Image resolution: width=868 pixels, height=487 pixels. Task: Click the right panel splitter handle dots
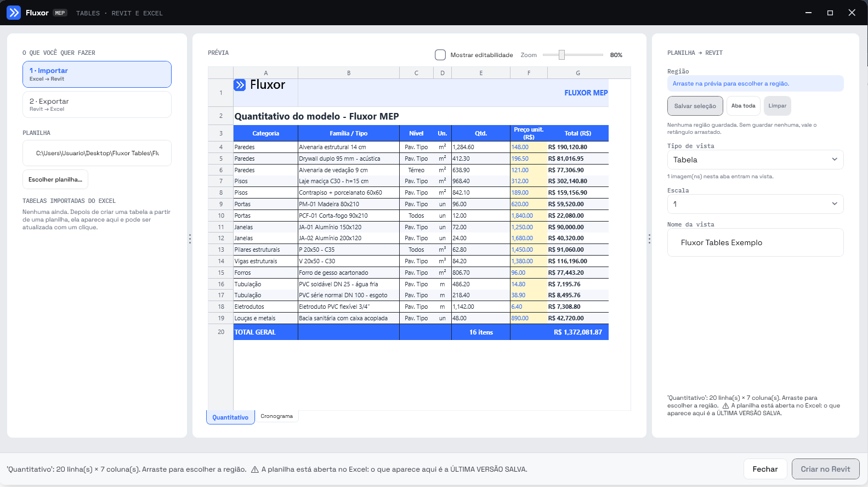coord(649,239)
